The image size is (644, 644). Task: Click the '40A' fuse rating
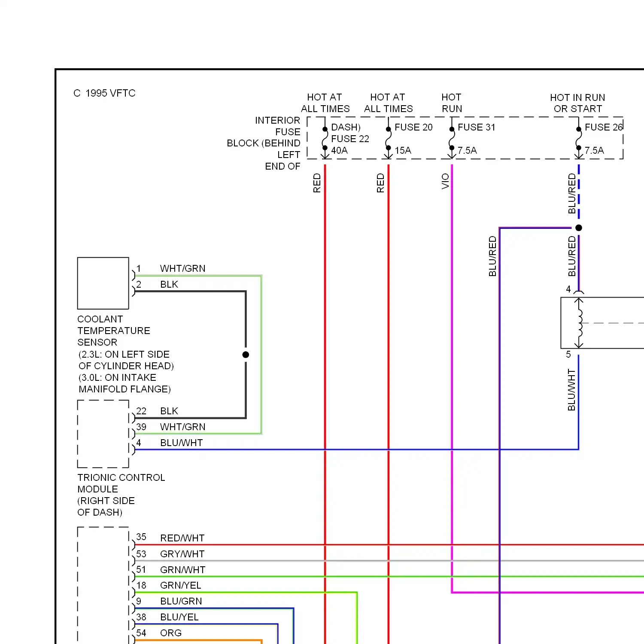(x=339, y=150)
